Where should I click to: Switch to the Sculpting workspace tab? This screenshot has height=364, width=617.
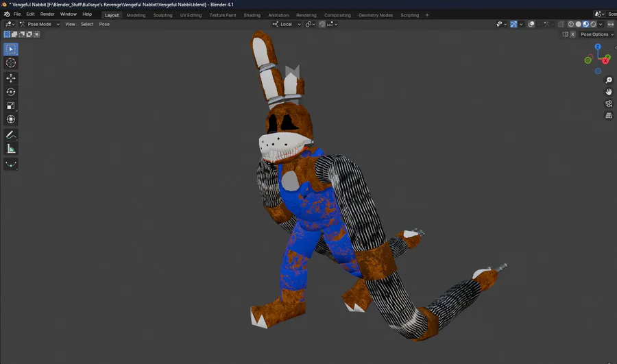(x=162, y=15)
